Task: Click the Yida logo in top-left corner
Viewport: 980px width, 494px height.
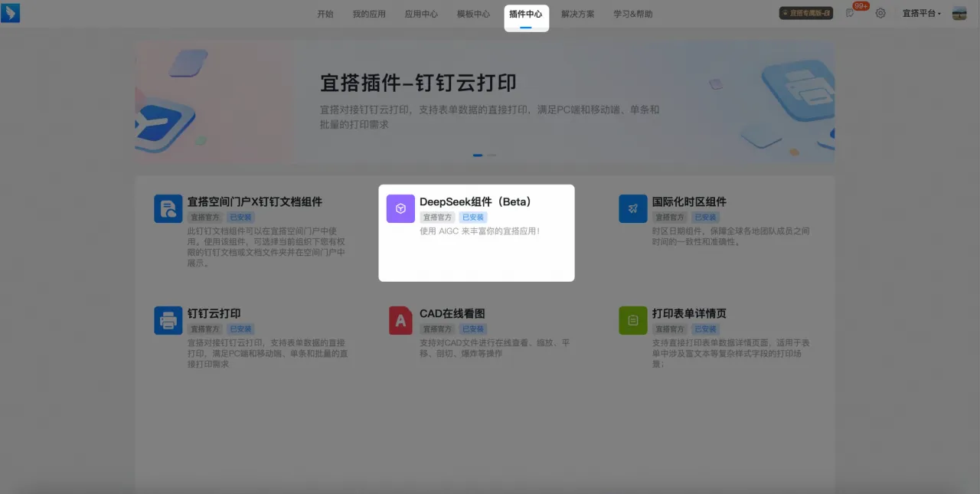Action: pos(11,13)
